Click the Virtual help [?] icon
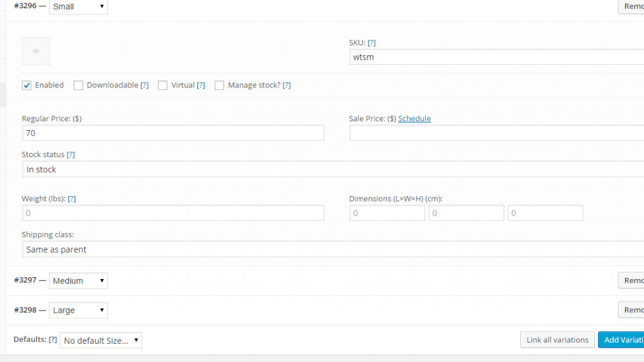This screenshot has height=362, width=644. point(201,85)
